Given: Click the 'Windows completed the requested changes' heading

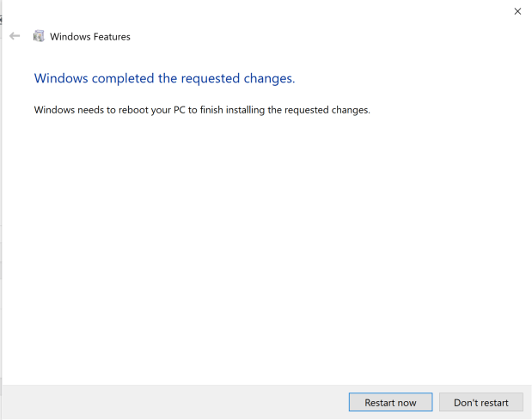Looking at the screenshot, I should [x=164, y=78].
